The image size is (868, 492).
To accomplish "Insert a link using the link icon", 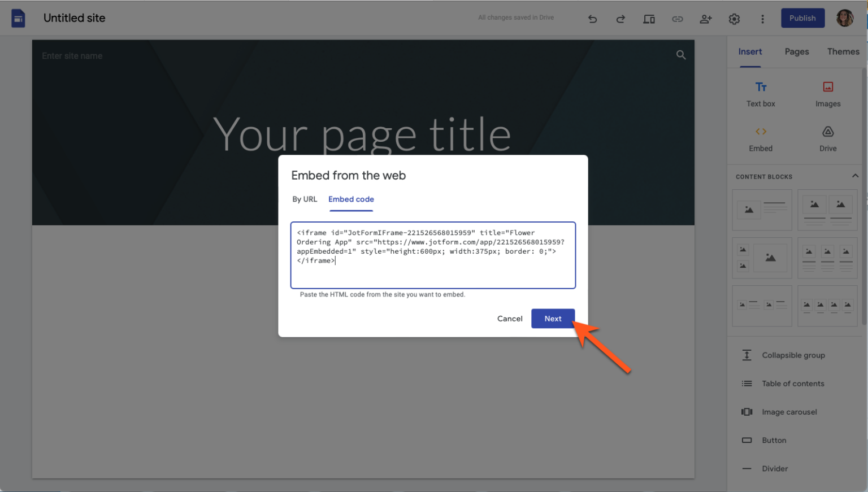I will (x=677, y=18).
